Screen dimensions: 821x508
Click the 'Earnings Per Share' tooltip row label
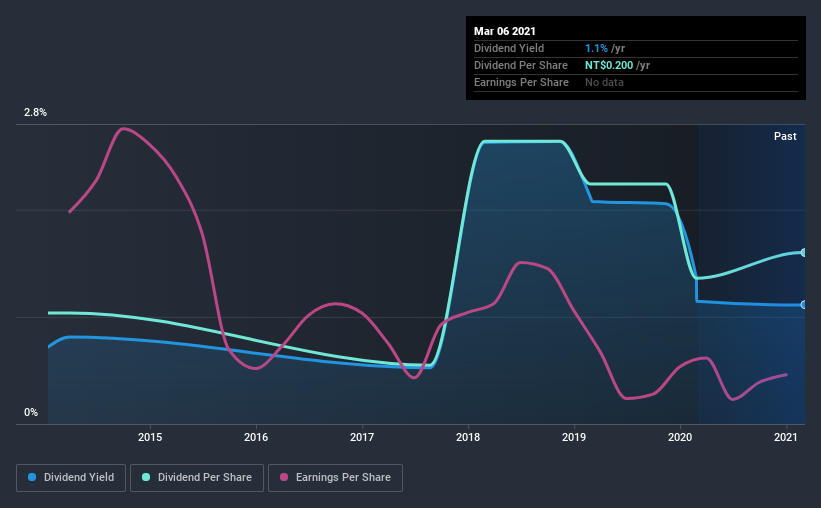[521, 82]
